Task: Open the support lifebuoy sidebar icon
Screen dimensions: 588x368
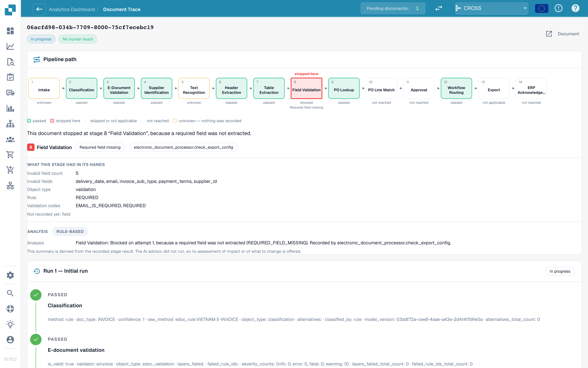Action: coord(10,309)
